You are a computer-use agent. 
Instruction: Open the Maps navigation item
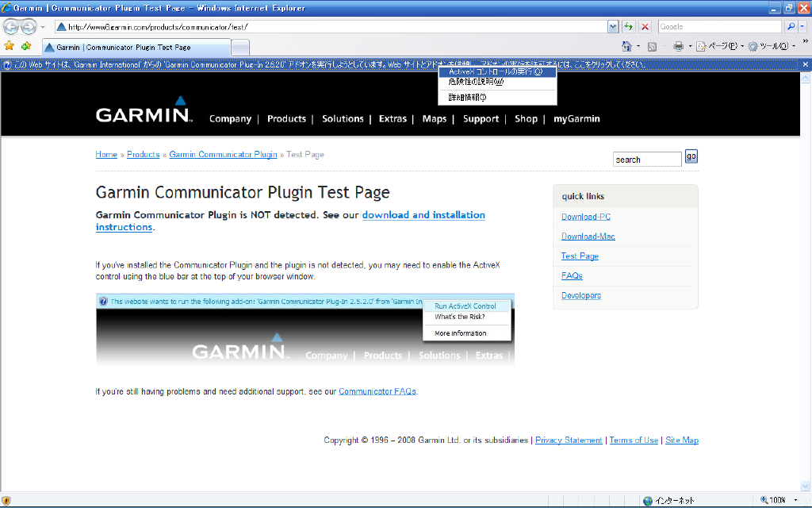[x=434, y=119]
